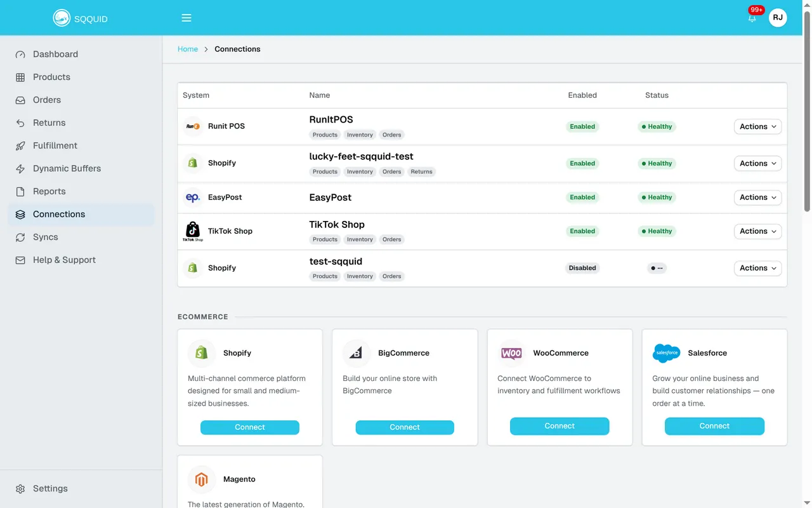The image size is (812, 508).
Task: Connect the Shopify ecommerce card
Action: tap(250, 427)
